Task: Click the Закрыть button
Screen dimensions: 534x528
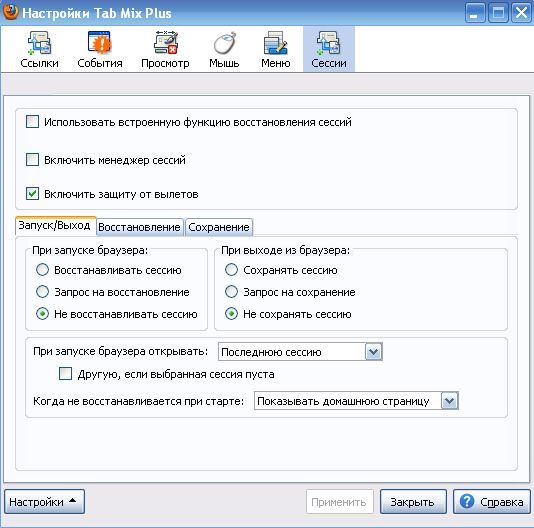Action: pyautogui.click(x=413, y=501)
